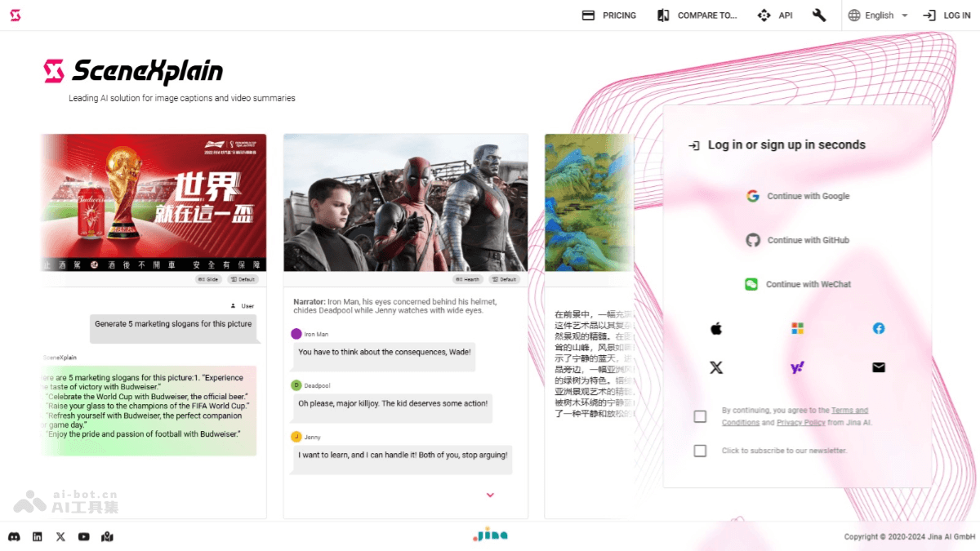This screenshot has height=551, width=980.
Task: Continue with the Microsoft icon
Action: click(x=797, y=328)
